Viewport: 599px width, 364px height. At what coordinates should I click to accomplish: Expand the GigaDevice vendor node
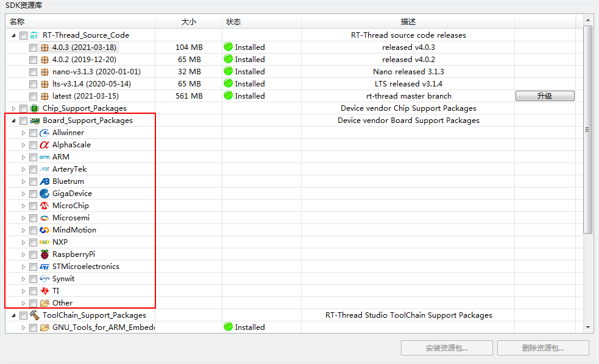(23, 194)
